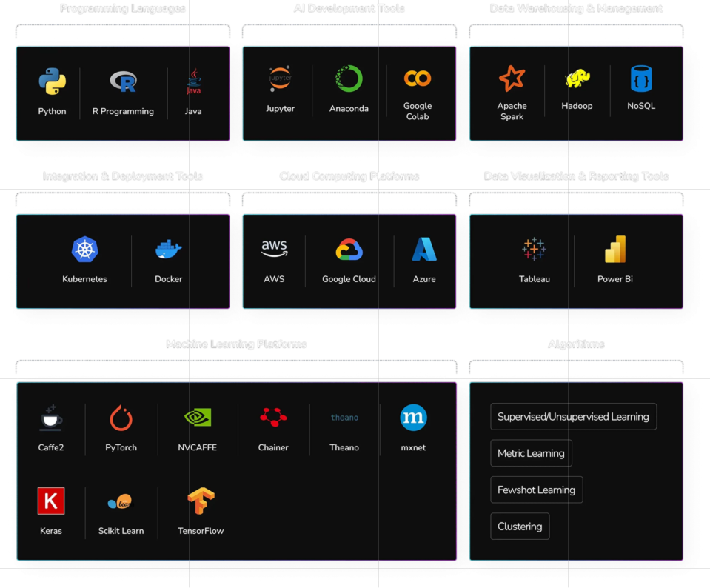The width and height of the screenshot is (710, 588).
Task: Click the NVCAFFE NVIDIA eye icon
Action: click(x=198, y=417)
